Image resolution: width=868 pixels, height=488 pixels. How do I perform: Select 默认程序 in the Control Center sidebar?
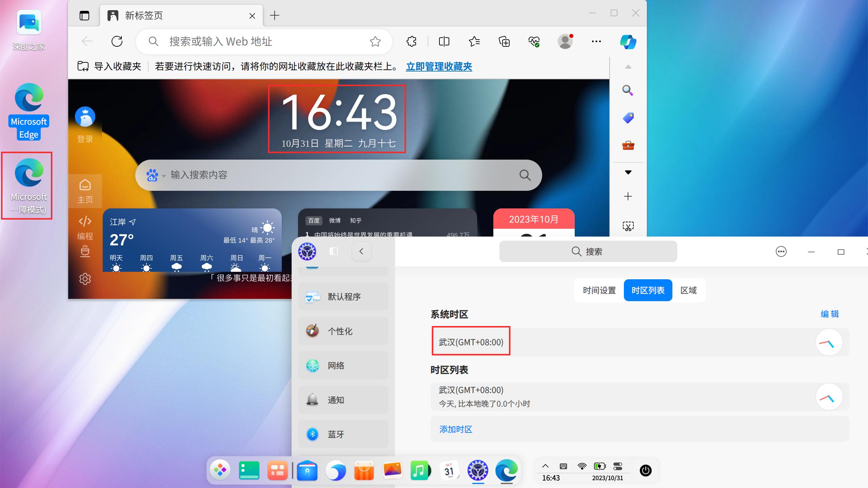point(343,297)
